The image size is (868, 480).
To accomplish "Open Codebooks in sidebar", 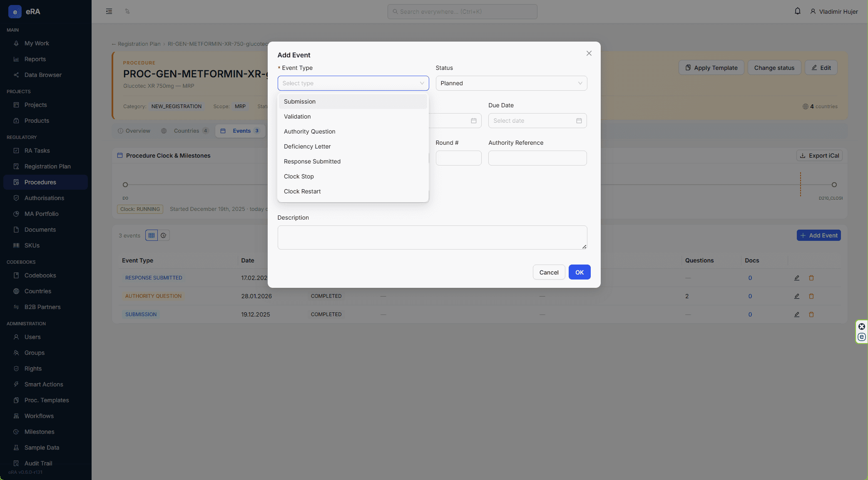I will [45, 275].
